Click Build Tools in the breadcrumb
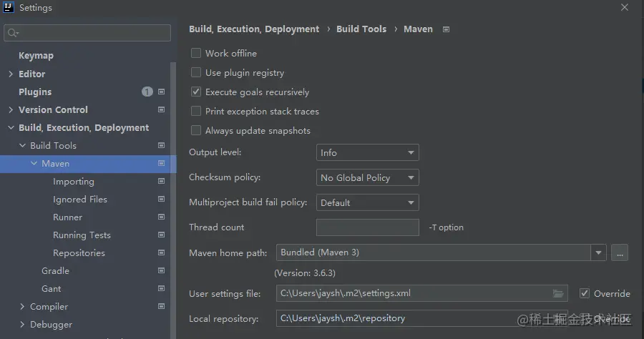Screen dimensions: 644x339 361,29
